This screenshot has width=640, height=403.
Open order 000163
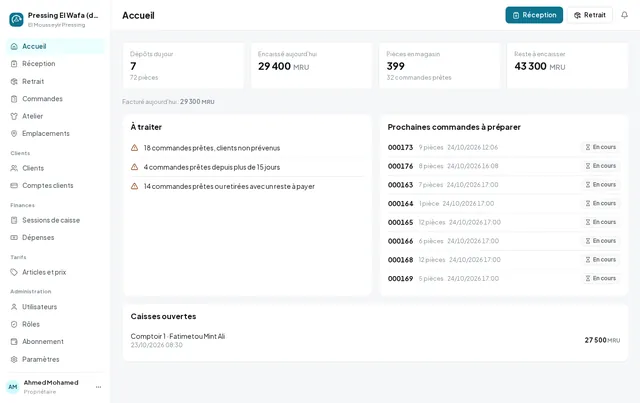(504, 185)
